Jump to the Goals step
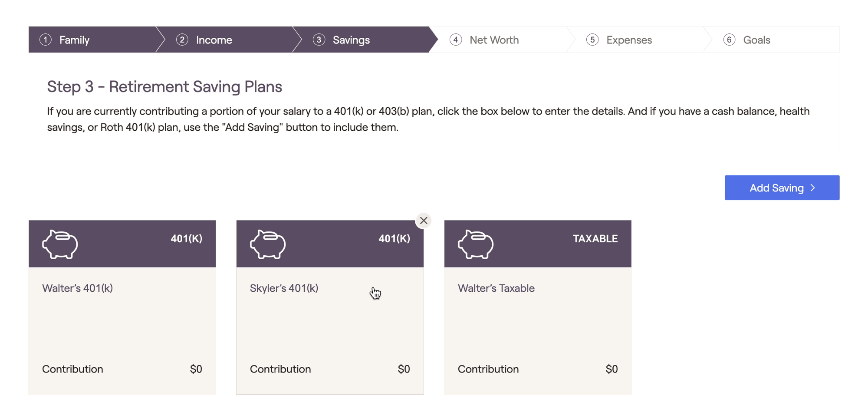Viewport: 868px width, 419px height. pos(756,40)
